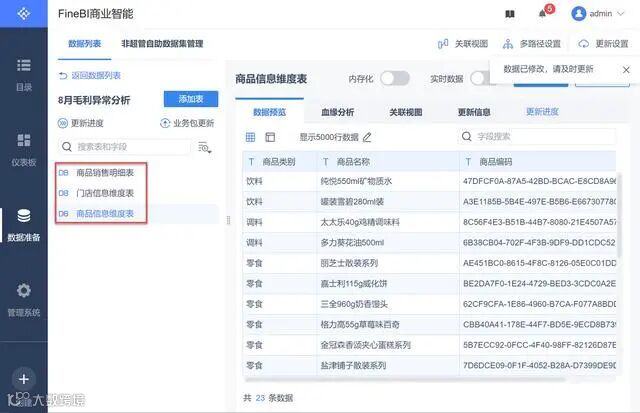Switch to the 数据列表 tab

click(84, 44)
